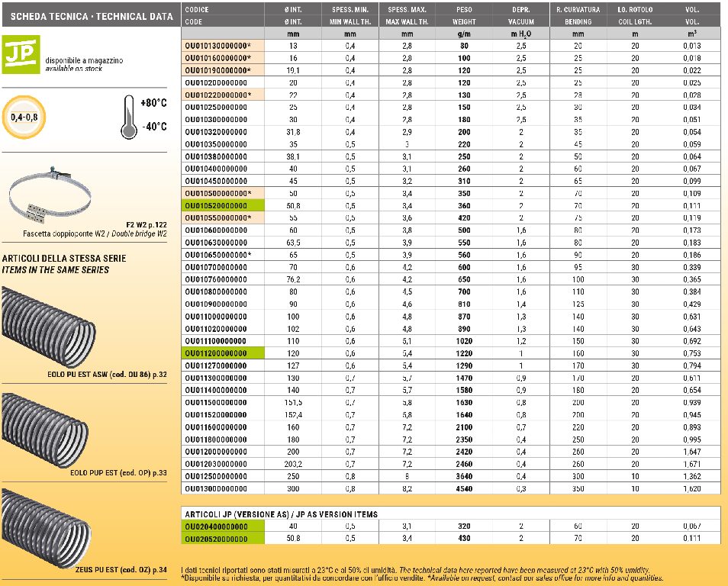Image resolution: width=728 pixels, height=586 pixels.
Task: Click the 0,4-0,8 thickness circle badge
Action: pos(25,117)
